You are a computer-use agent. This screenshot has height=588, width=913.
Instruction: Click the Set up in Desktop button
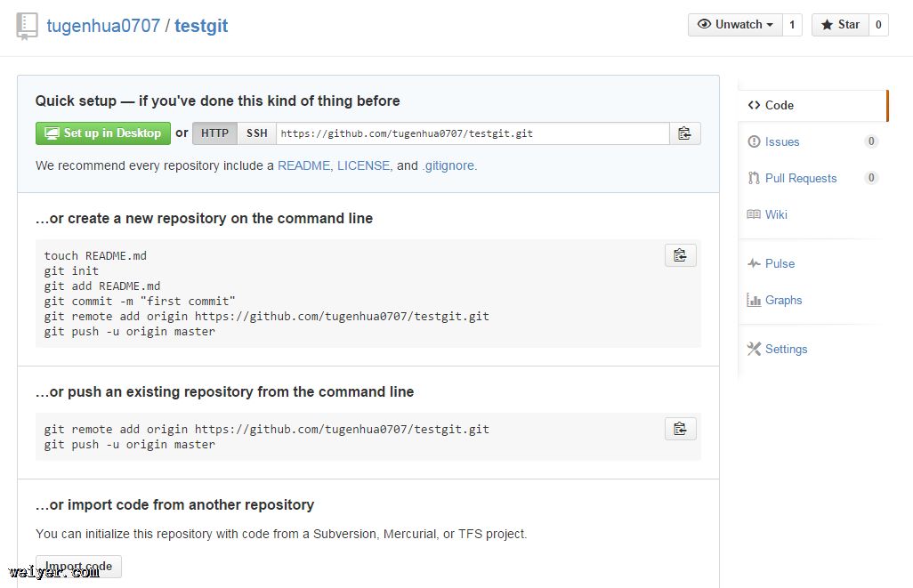(103, 133)
